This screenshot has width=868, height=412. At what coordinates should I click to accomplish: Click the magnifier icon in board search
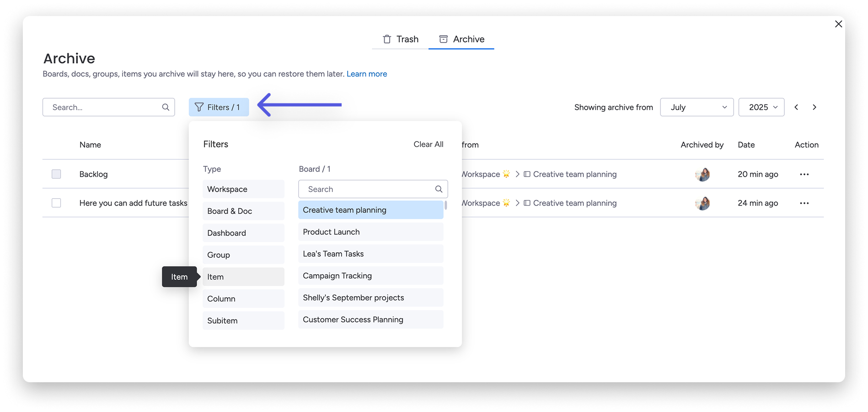coord(439,189)
